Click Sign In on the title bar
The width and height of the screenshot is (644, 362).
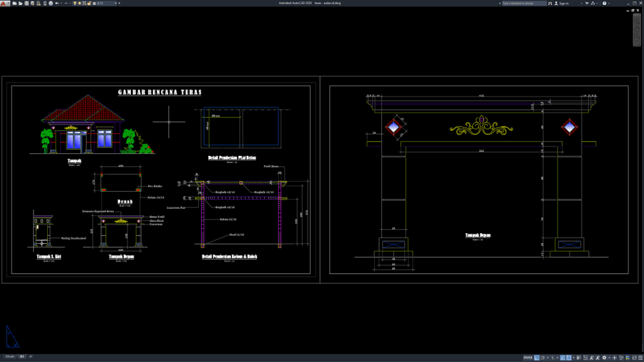(x=563, y=3)
